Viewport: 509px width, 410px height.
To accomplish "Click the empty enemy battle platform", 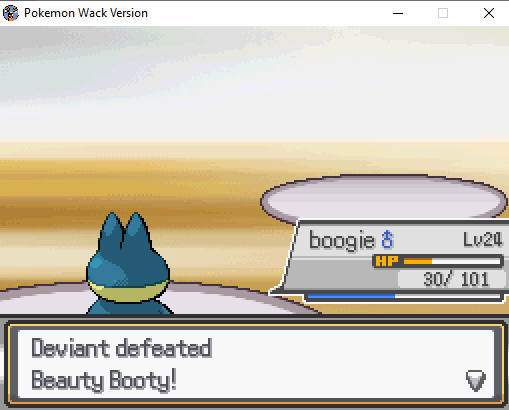I will click(385, 198).
